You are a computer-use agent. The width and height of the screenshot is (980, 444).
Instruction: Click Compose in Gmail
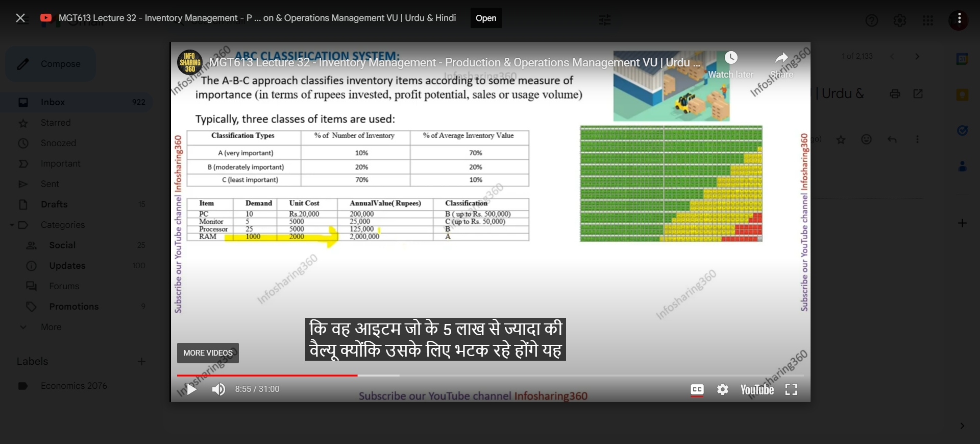51,64
